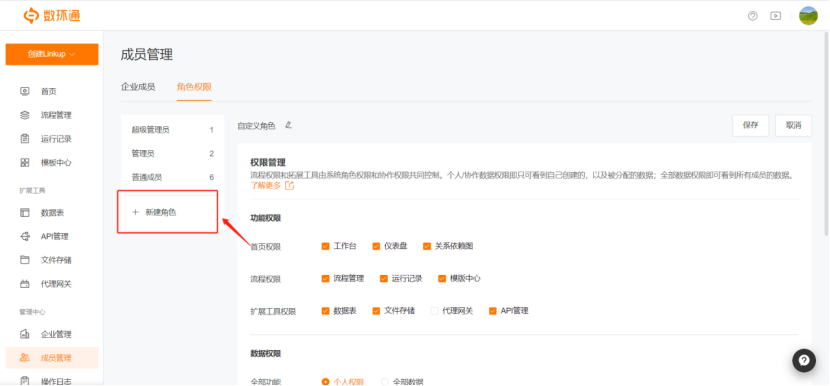Click the API管理 icon in sidebar
830x386 pixels.
pyautogui.click(x=25, y=236)
